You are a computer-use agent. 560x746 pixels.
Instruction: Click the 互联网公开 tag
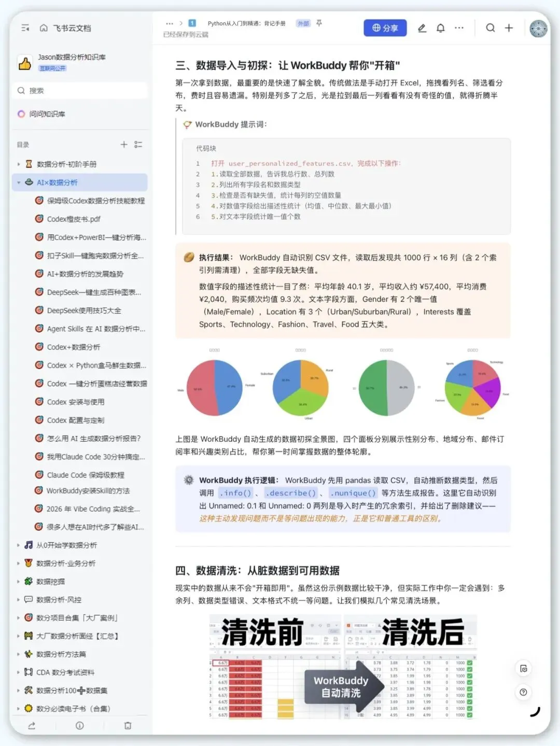53,68
